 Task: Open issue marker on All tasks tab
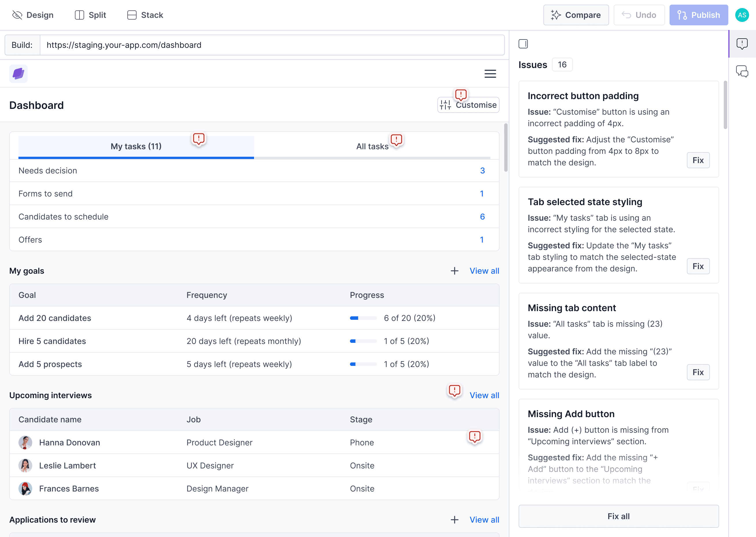[396, 140]
